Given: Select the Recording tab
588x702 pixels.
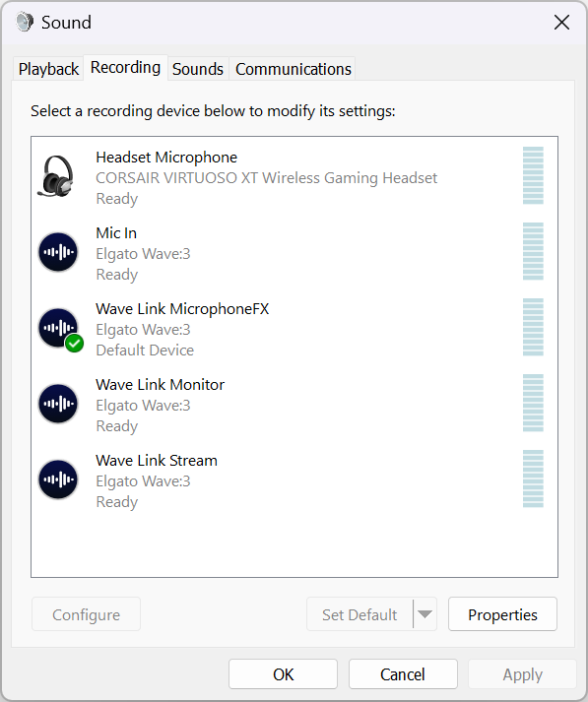Looking at the screenshot, I should point(125,68).
